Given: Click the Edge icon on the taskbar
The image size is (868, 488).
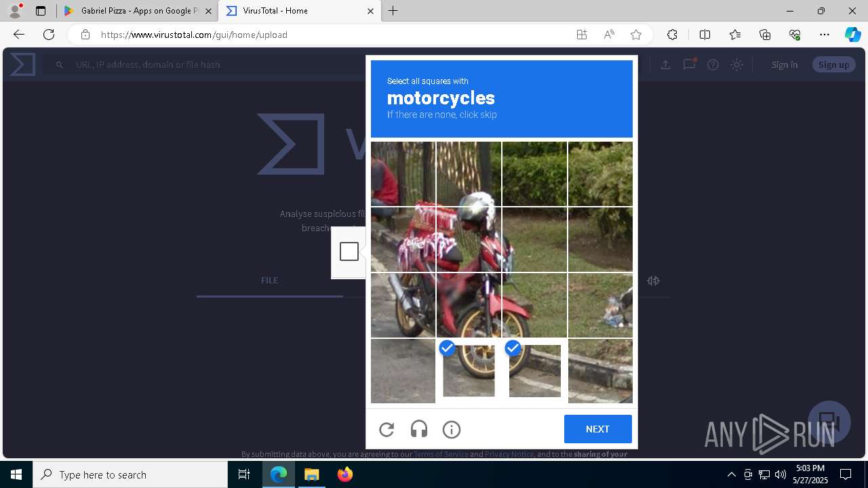Looking at the screenshot, I should (279, 474).
